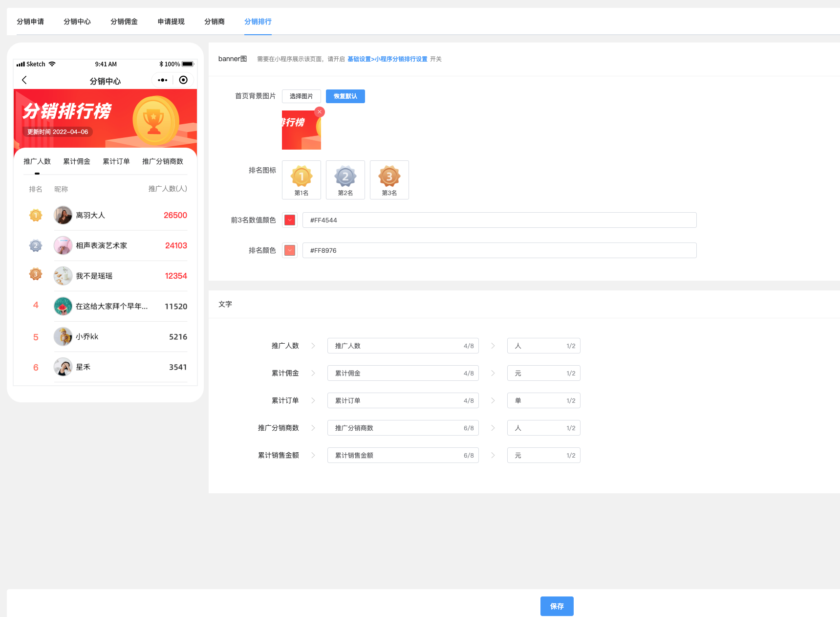Click the 选择图片 button

click(302, 96)
